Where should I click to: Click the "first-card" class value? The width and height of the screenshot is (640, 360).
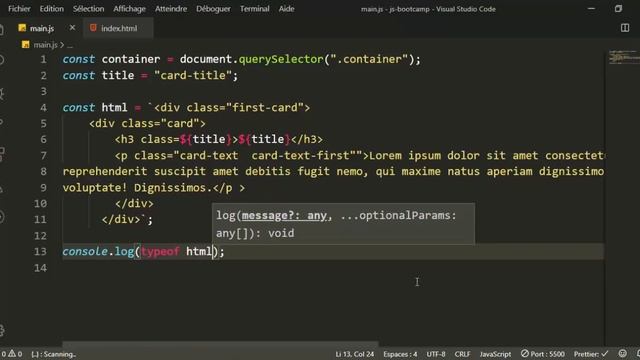pos(264,108)
